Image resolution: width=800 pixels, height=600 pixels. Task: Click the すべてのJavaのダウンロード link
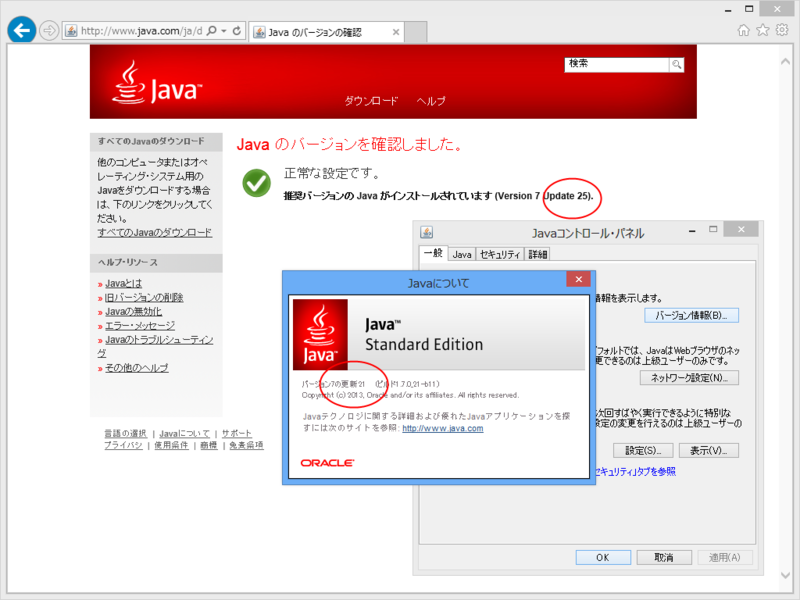click(155, 233)
